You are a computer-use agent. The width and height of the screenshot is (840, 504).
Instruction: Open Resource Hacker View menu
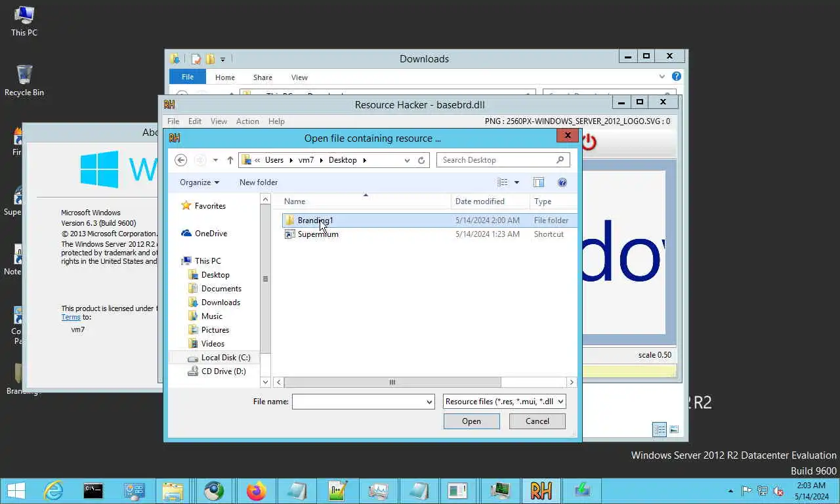pyautogui.click(x=219, y=121)
